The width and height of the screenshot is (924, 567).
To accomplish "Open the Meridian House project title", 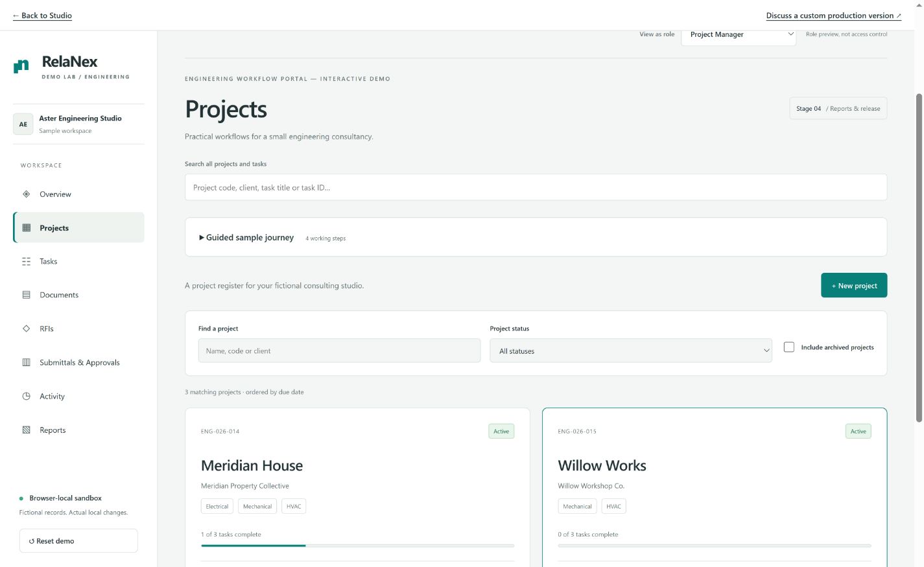I will [252, 465].
